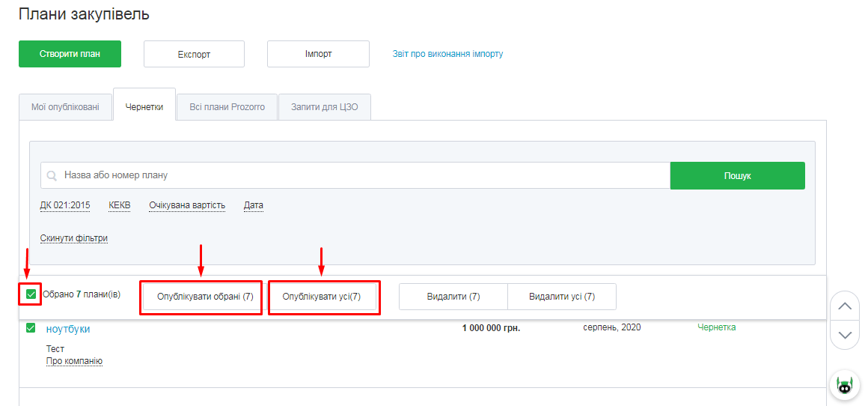The width and height of the screenshot is (868, 406).
Task: Toggle the select-all plans checkbox
Action: pos(31,294)
